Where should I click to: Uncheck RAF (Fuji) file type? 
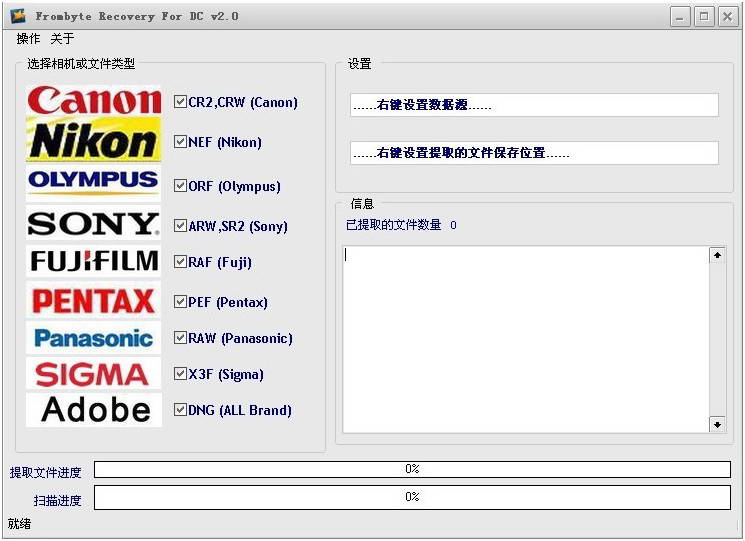click(x=180, y=262)
